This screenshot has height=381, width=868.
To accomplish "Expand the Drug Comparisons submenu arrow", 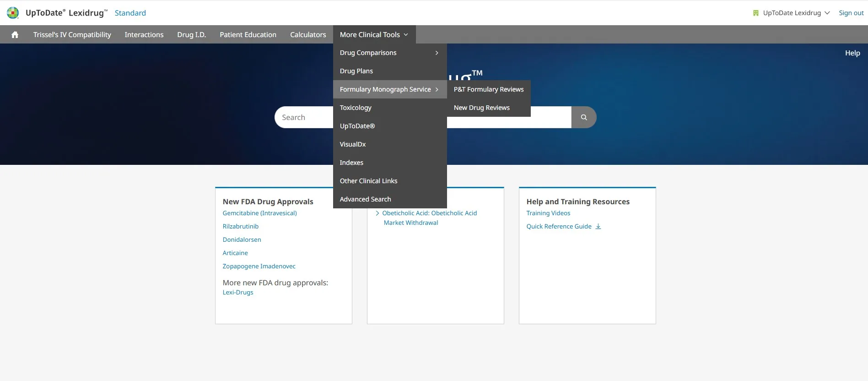I will tap(437, 53).
